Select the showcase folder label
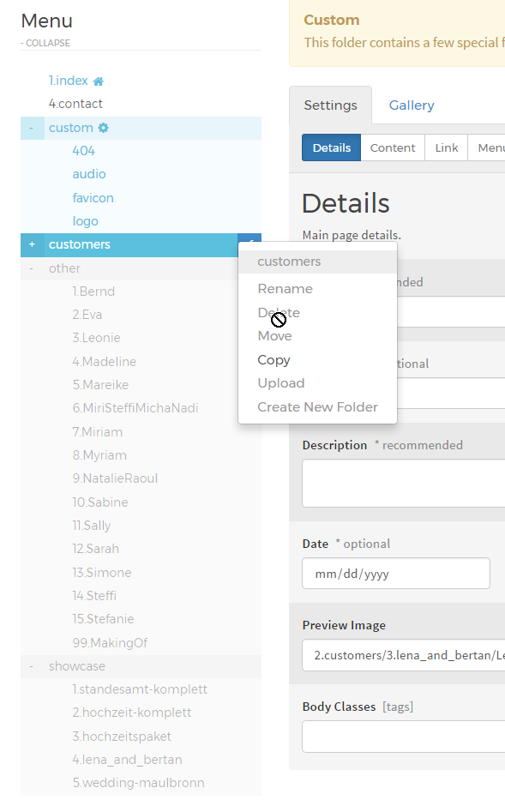Viewport: 505px width, 812px height. (77, 666)
